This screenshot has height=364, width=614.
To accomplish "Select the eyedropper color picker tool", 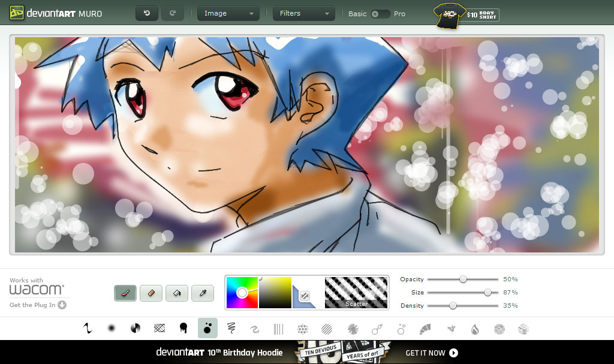I will (x=203, y=293).
